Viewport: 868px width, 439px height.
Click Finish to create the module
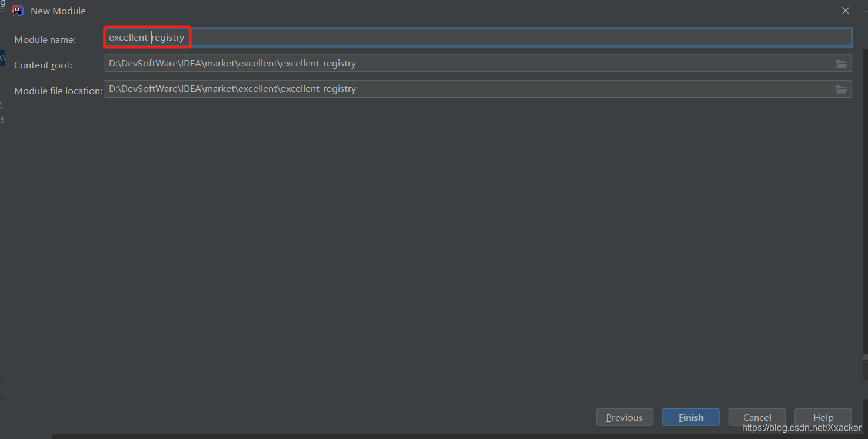(691, 417)
